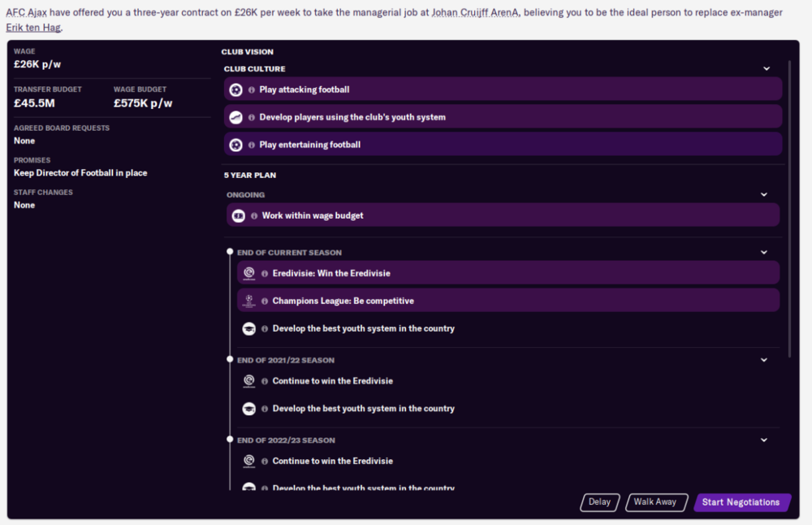Open info for Win the Eredivisie

tap(265, 273)
